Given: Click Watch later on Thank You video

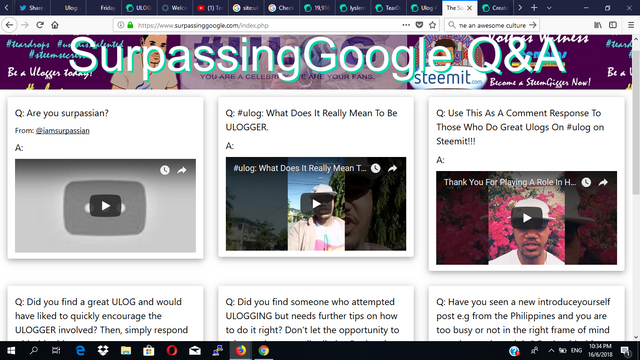Looking at the screenshot, I should [586, 182].
